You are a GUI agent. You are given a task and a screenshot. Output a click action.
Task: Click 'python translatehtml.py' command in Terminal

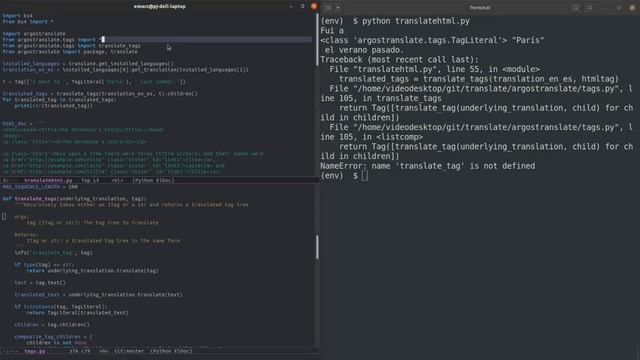(416, 21)
